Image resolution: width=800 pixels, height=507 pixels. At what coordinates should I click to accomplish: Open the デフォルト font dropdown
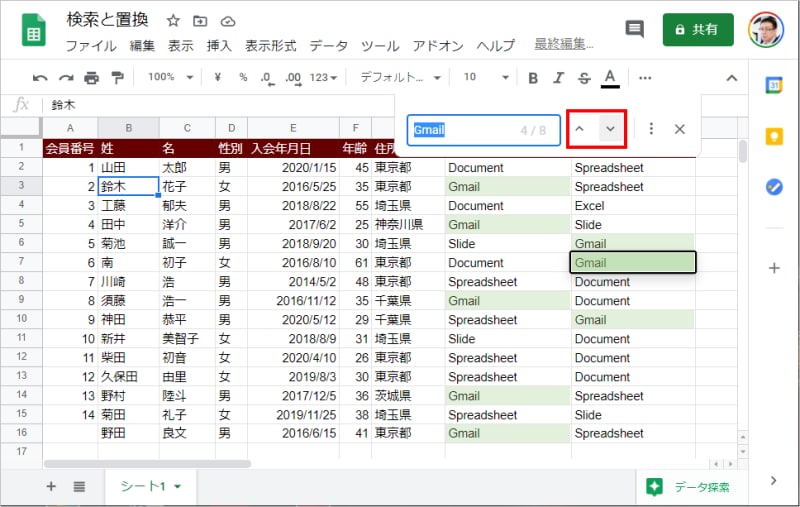click(x=401, y=78)
